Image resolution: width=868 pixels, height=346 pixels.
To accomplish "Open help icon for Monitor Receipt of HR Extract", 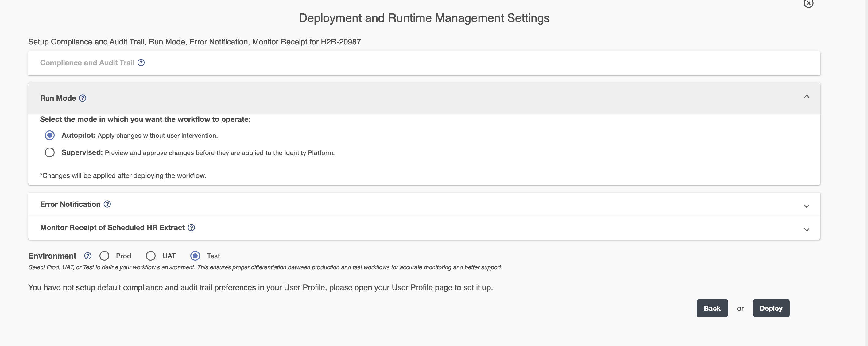I will 192,228.
